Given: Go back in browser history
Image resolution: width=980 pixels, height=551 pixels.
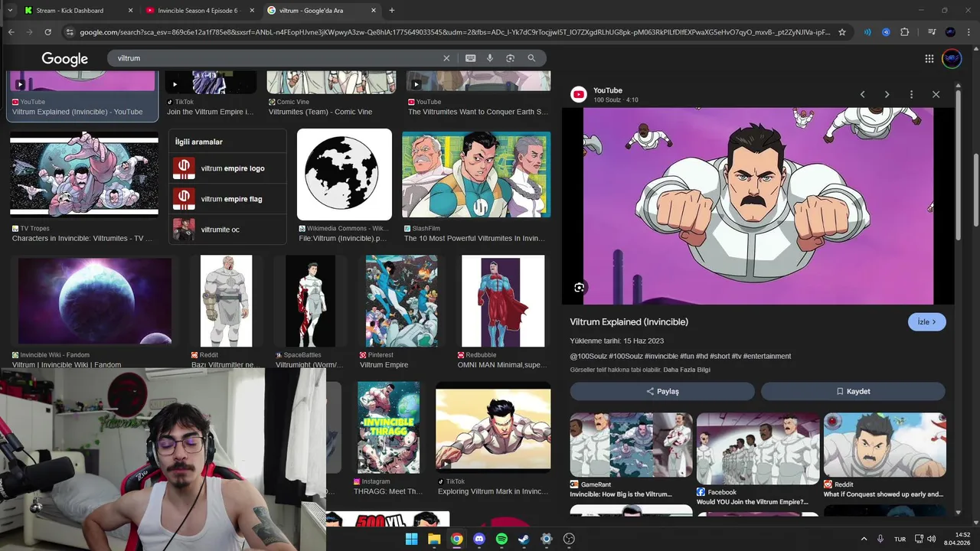Looking at the screenshot, I should 11,32.
